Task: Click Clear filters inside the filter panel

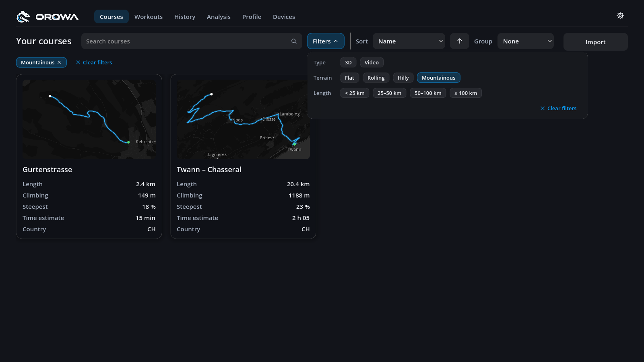Action: click(558, 108)
